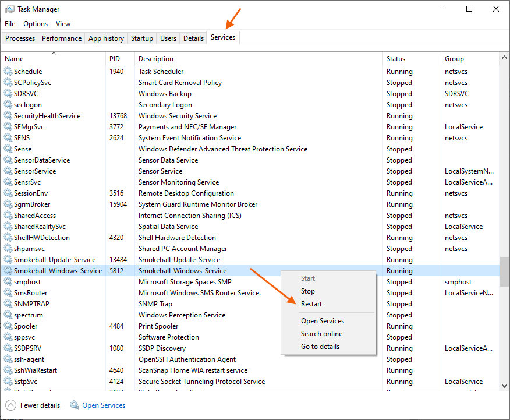Click the gear icon beside SNMPTRAP
The width and height of the screenshot is (510, 420).
click(x=8, y=304)
